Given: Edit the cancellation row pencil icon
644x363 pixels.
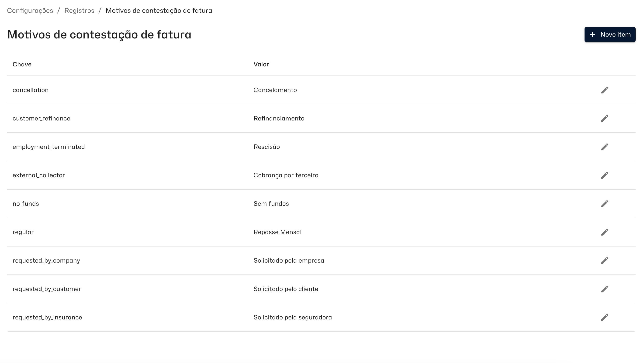Looking at the screenshot, I should tap(605, 90).
